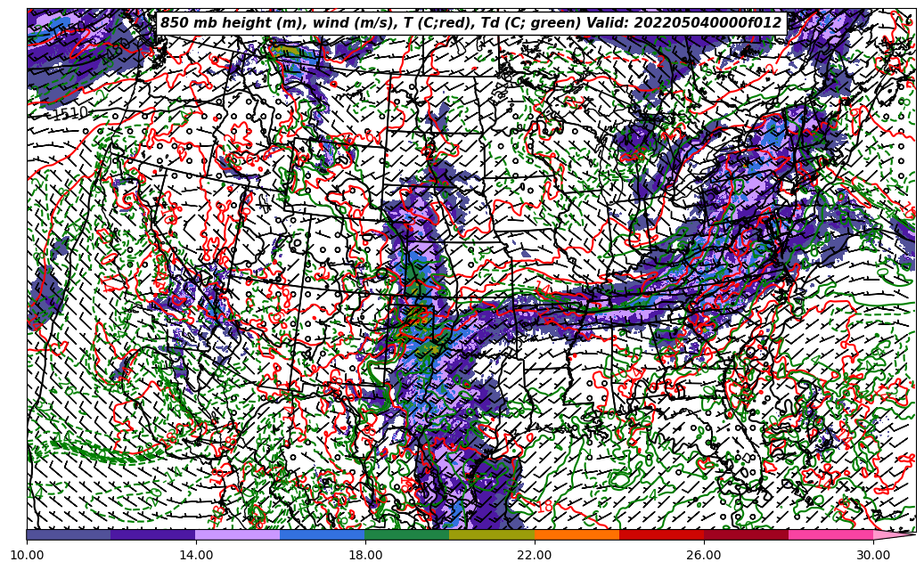Choose the green 18–20 colorbar segment
The width and height of the screenshot is (924, 570).
(x=407, y=534)
